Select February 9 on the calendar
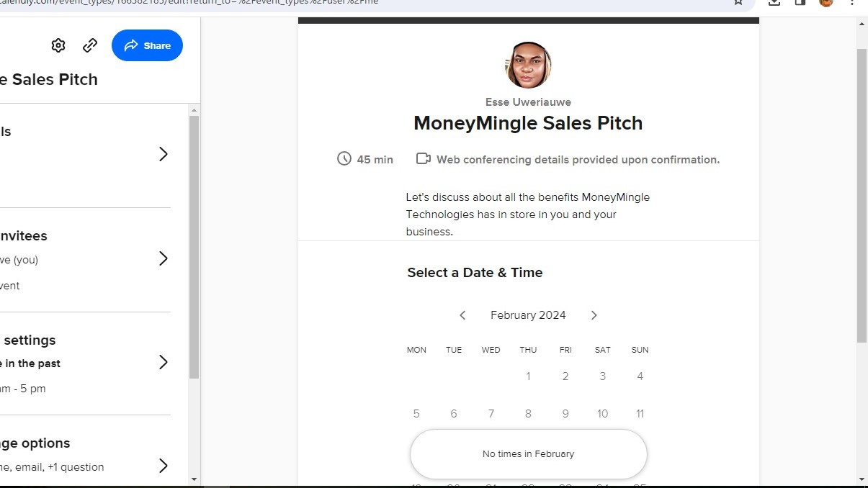Image resolution: width=868 pixels, height=488 pixels. 565,414
